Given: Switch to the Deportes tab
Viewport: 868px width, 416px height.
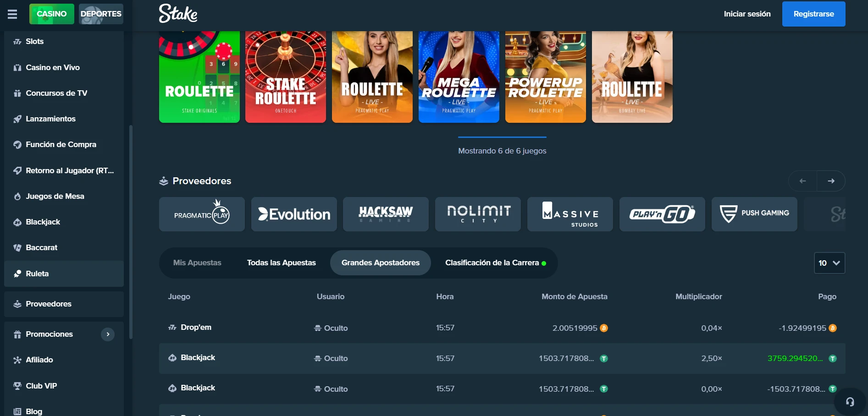Looking at the screenshot, I should click(101, 14).
